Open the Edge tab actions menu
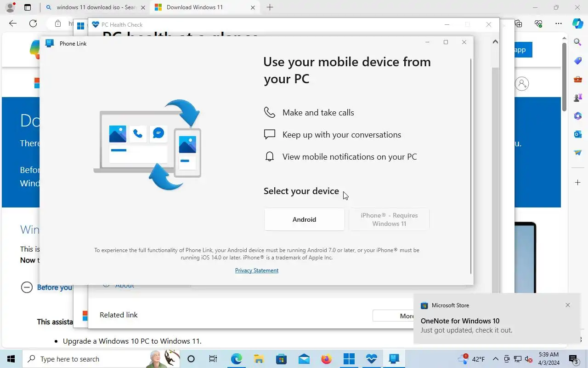The image size is (588, 368). coord(28,7)
